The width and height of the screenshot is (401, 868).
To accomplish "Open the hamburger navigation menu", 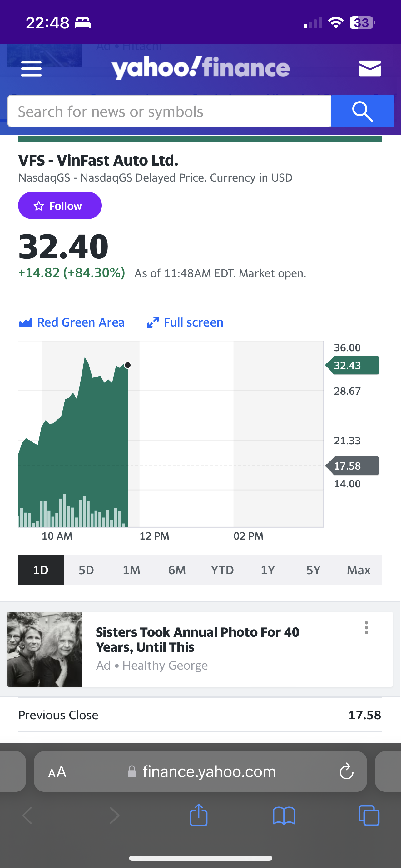I will tap(31, 69).
